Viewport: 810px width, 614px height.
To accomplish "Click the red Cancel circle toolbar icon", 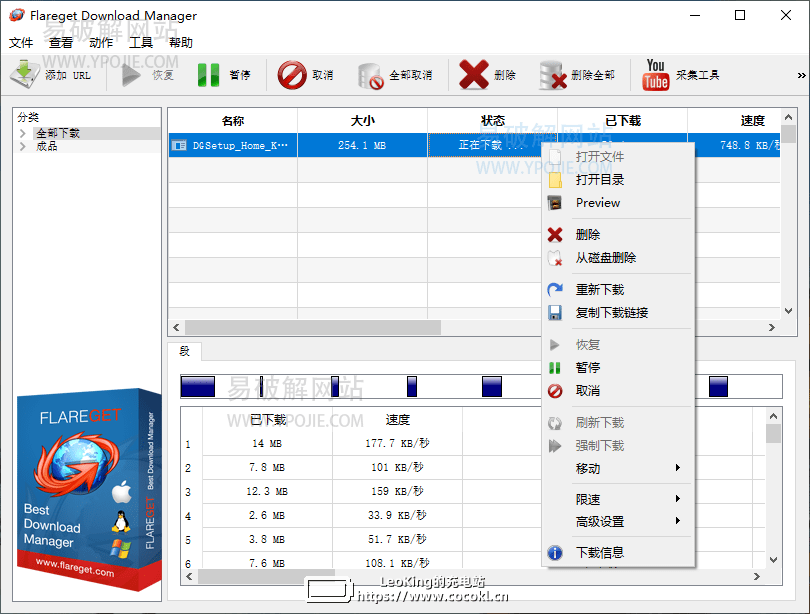I will tap(292, 75).
